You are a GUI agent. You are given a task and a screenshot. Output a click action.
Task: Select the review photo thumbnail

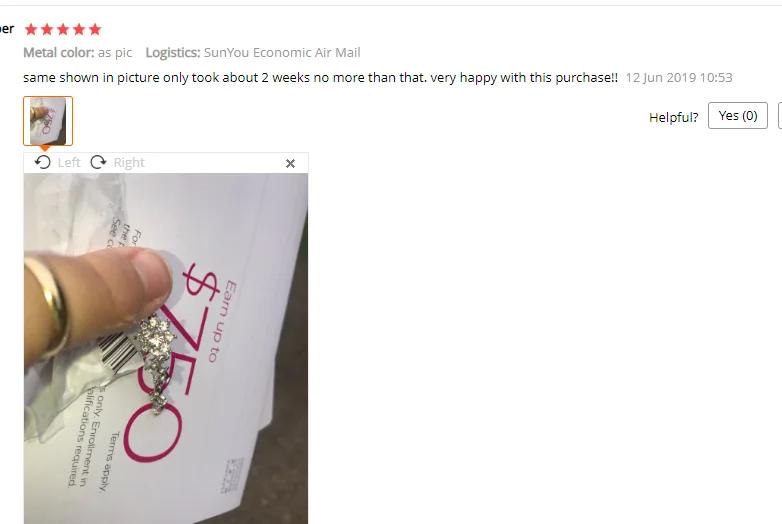48,121
